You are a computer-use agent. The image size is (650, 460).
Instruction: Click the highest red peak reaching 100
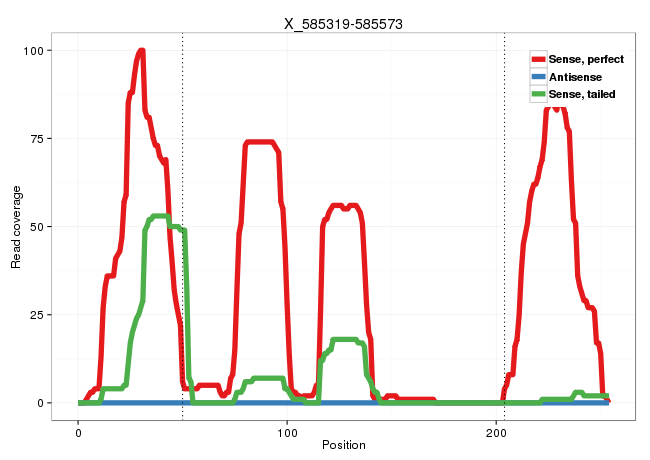141,51
